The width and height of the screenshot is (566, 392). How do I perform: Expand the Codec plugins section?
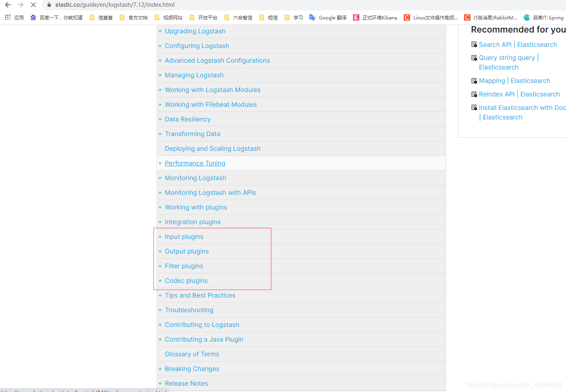160,281
